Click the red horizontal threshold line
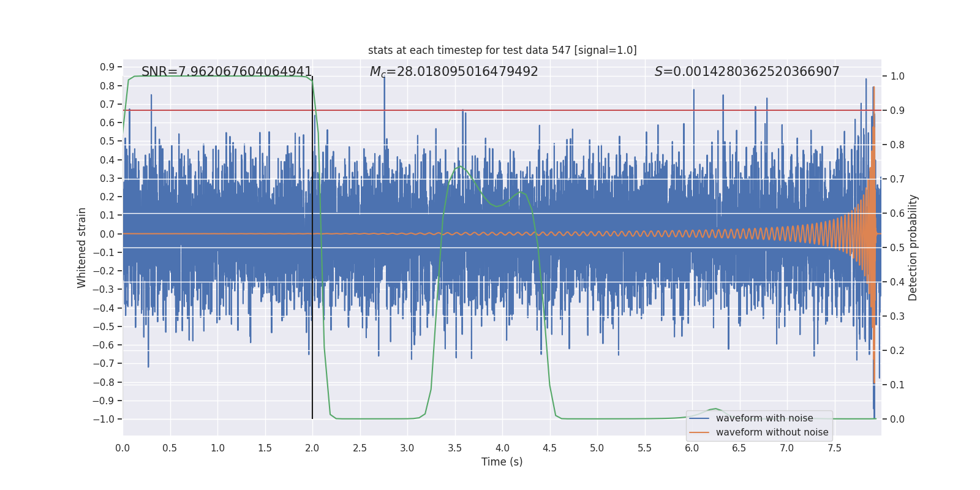 pyautogui.click(x=502, y=110)
